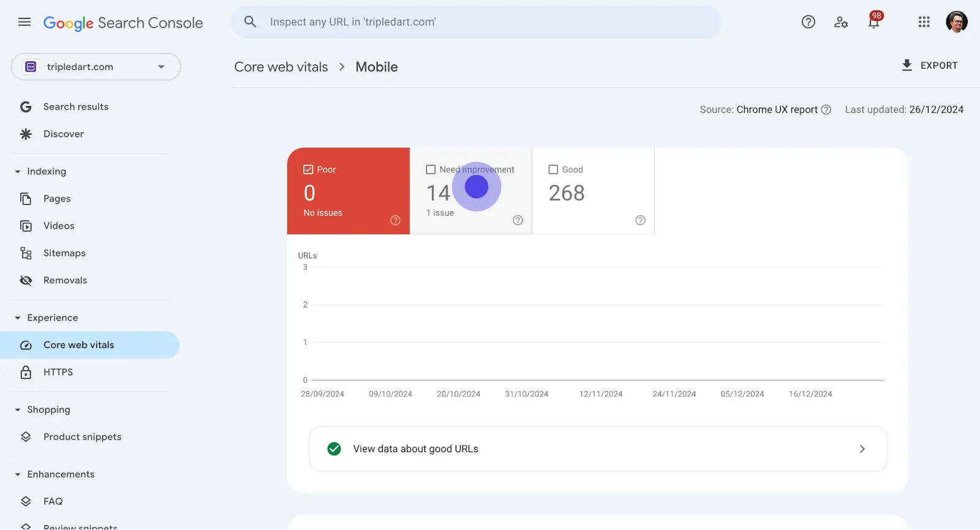980x530 pixels.
Task: Open the help question mark icon
Action: click(809, 22)
